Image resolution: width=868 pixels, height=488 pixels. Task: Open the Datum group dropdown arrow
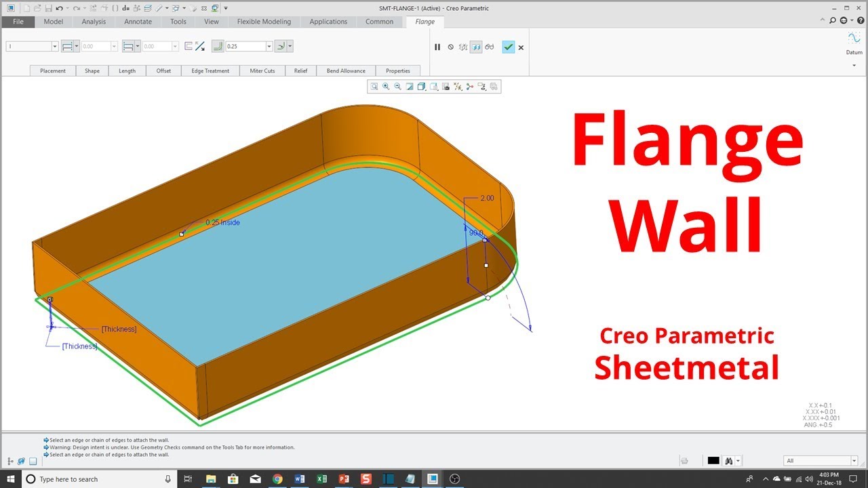tap(854, 65)
